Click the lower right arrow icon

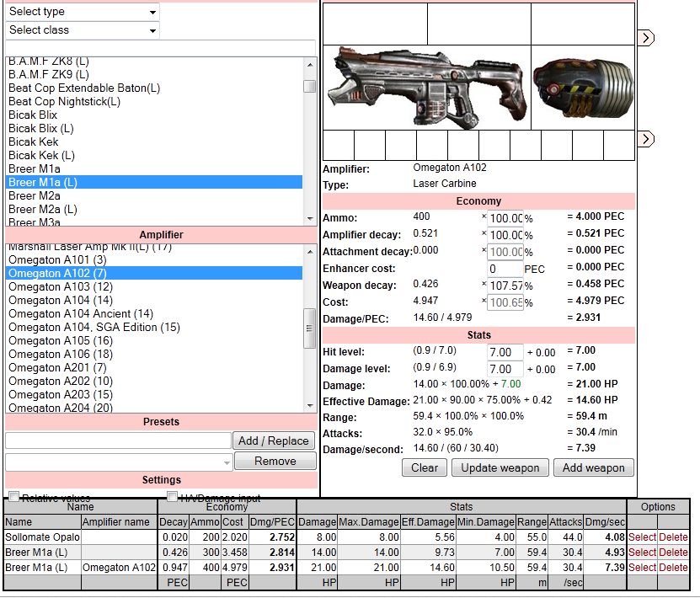pos(647,138)
